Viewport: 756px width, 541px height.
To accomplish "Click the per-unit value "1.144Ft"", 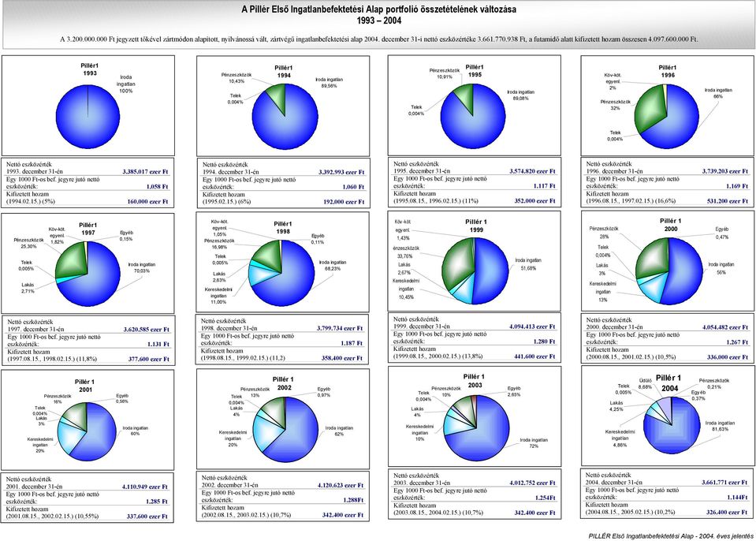I will click(737, 497).
